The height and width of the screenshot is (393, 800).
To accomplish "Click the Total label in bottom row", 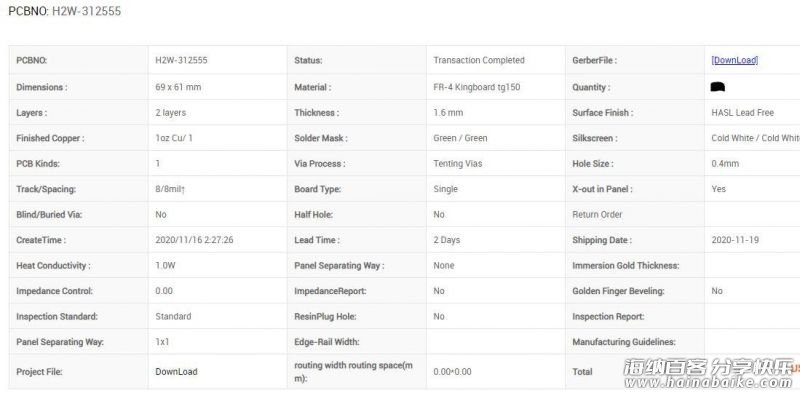I will click(582, 372).
